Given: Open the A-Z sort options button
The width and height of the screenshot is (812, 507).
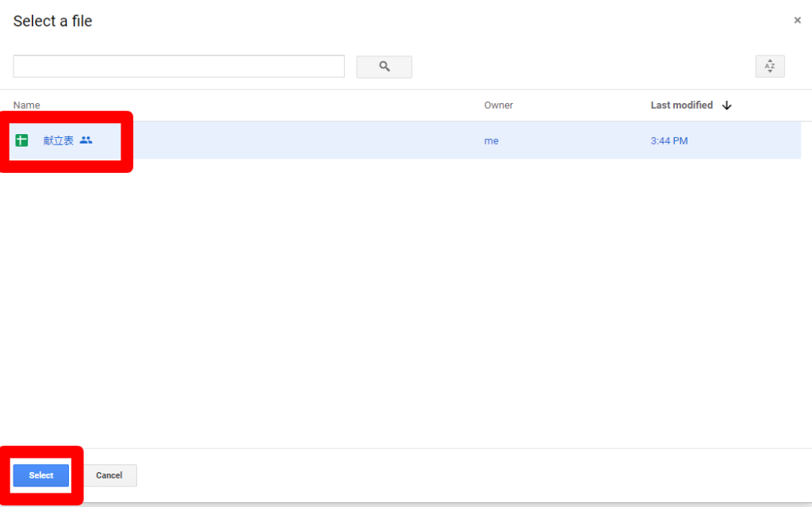Looking at the screenshot, I should pyautogui.click(x=769, y=67).
